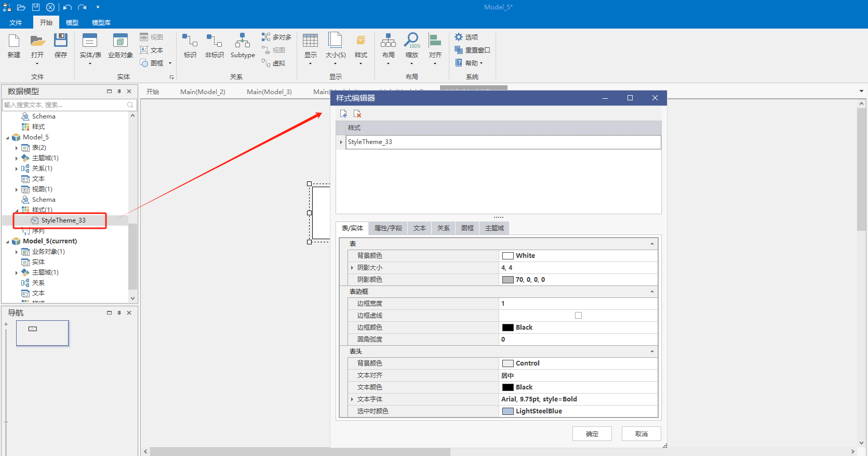Undo the last action in title bar
This screenshot has width=868, height=456.
pos(67,7)
